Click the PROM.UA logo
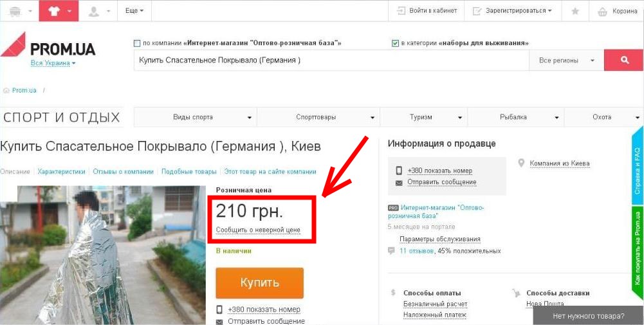 pyautogui.click(x=48, y=45)
